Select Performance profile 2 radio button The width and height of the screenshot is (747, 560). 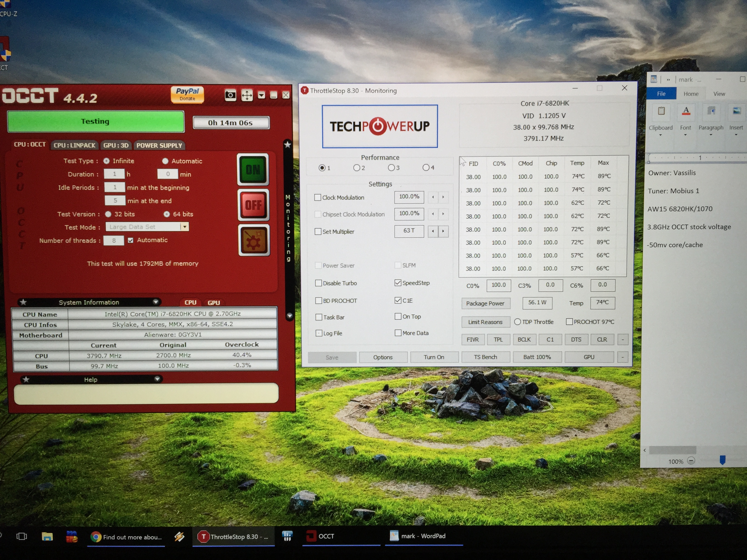pyautogui.click(x=357, y=168)
